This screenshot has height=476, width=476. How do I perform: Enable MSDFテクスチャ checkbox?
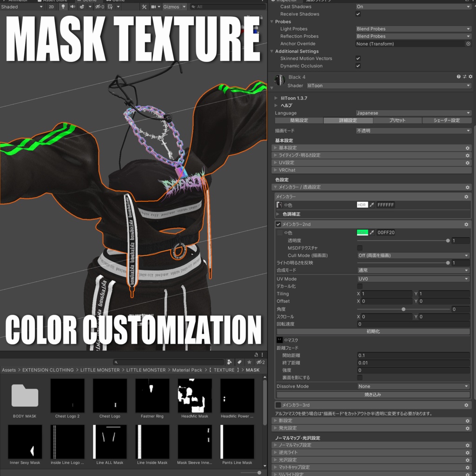pyautogui.click(x=360, y=248)
